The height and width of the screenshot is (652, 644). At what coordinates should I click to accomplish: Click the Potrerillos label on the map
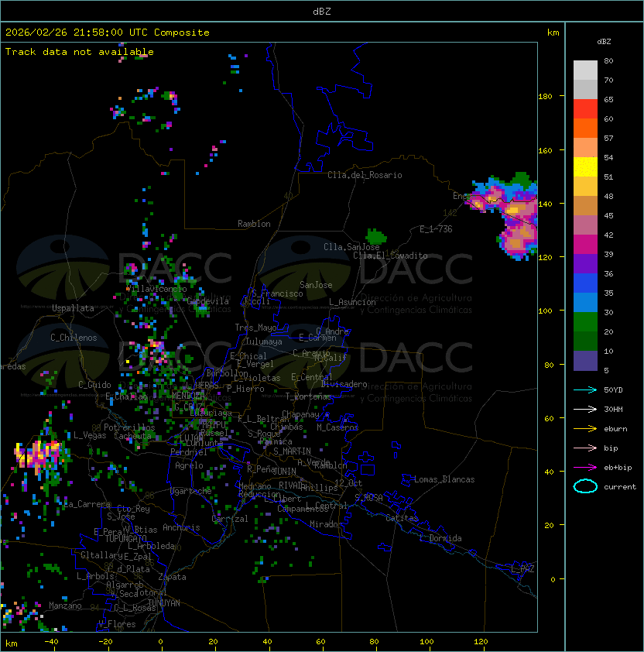click(x=129, y=427)
